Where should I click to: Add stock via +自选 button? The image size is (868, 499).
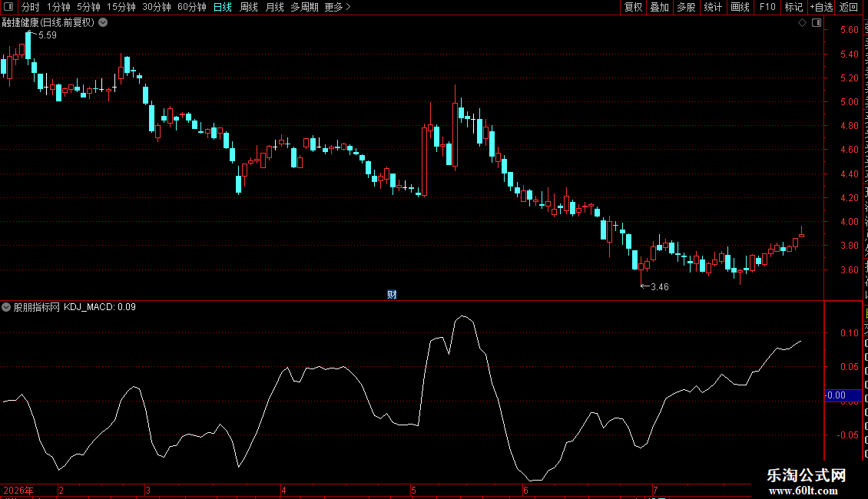pos(821,7)
